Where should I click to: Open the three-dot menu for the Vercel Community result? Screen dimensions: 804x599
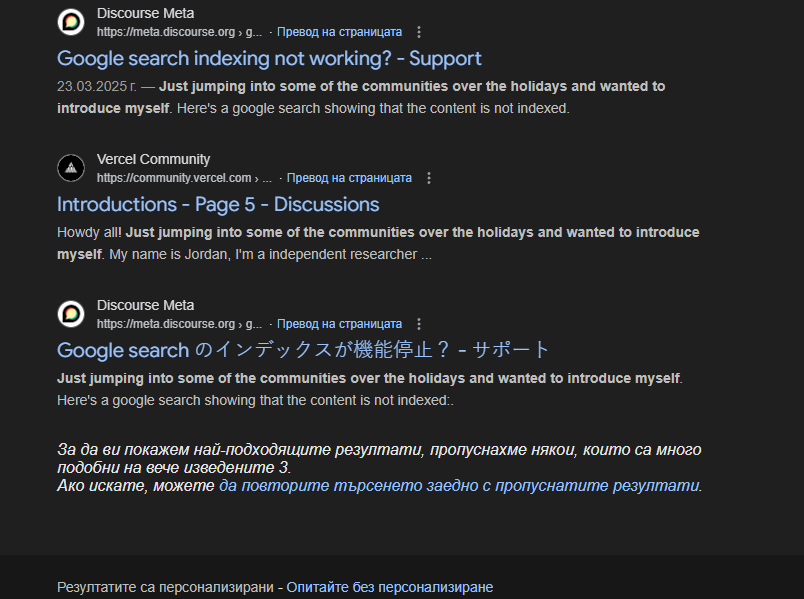coord(429,178)
